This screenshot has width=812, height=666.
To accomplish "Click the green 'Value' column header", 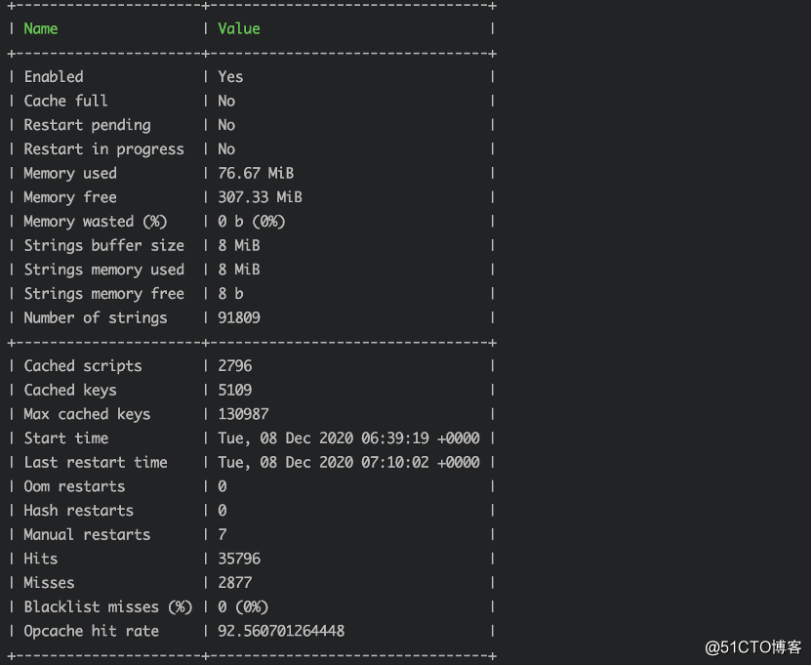I will pyautogui.click(x=239, y=28).
